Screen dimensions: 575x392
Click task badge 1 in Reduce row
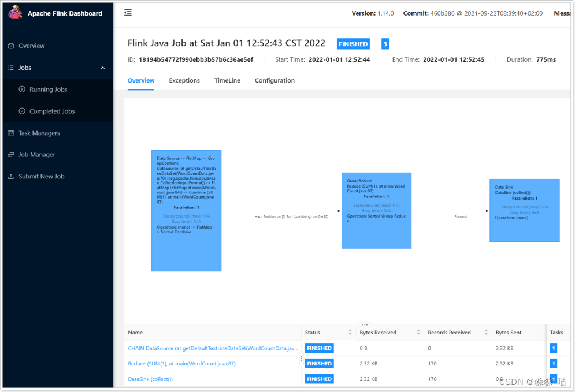tap(554, 364)
